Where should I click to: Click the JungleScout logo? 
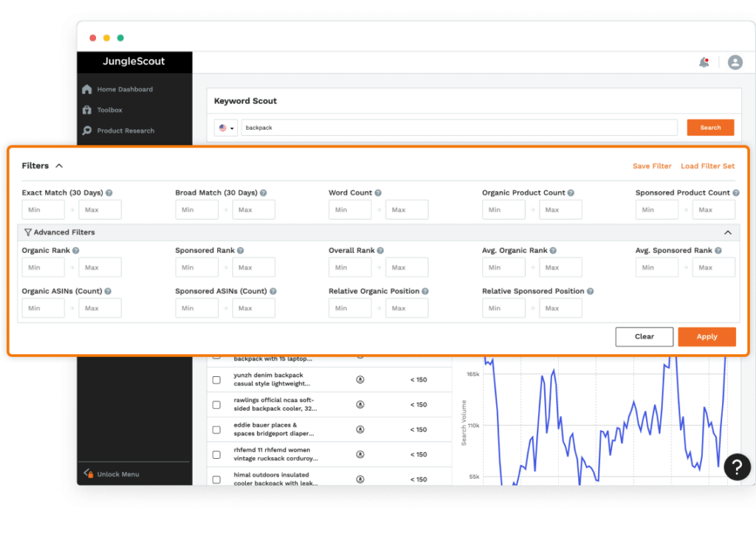[134, 61]
